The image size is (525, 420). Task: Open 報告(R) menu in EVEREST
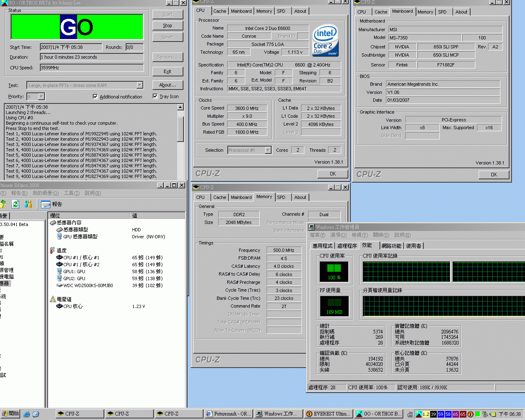[19, 193]
